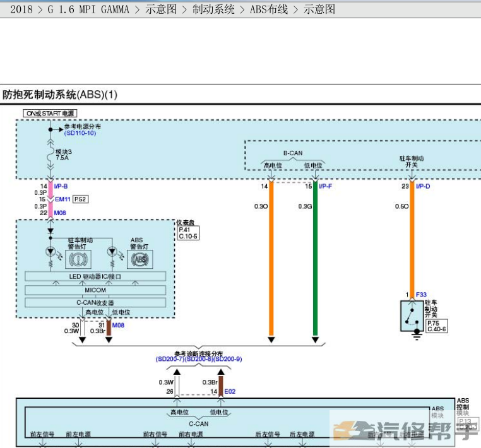Viewport: 481px width, 448px height.
Task: Open M08 connector label beside pin 22
Action: 60,213
